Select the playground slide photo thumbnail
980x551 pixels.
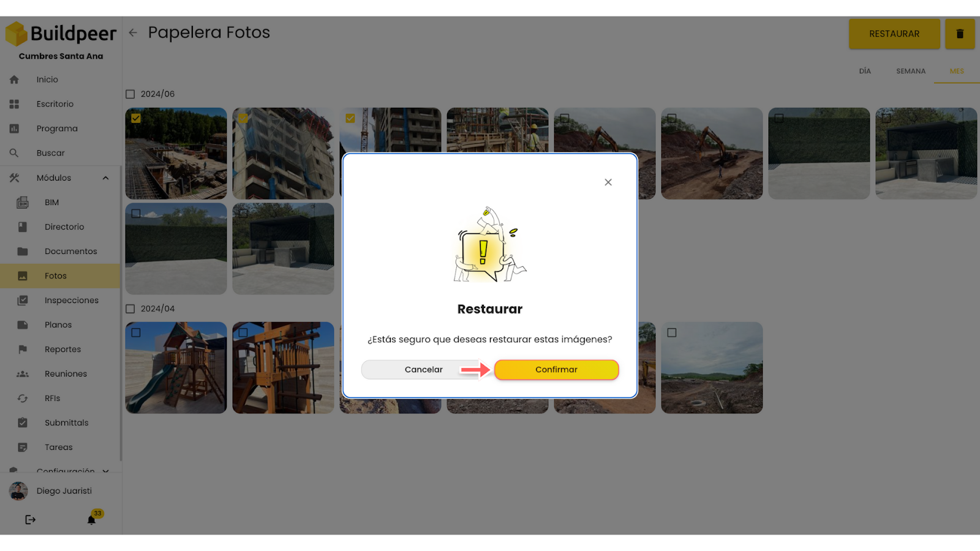pyautogui.click(x=176, y=368)
